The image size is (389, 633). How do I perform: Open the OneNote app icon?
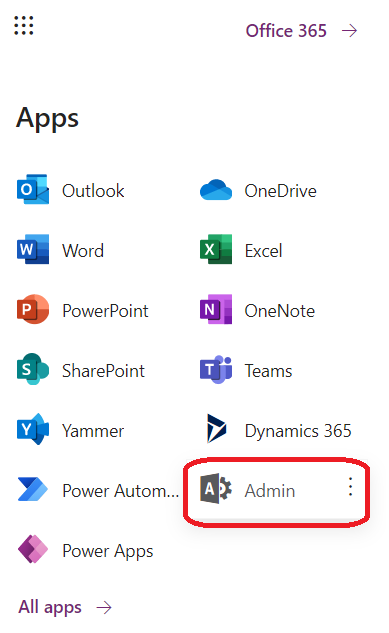[x=216, y=310]
